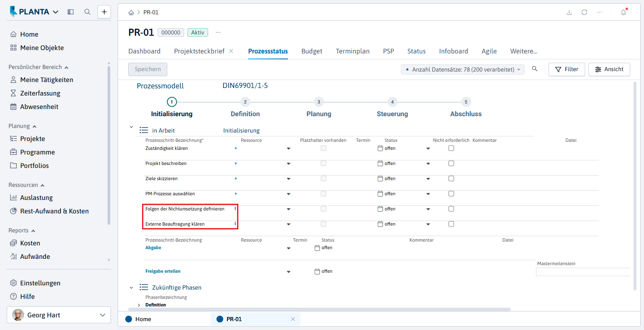Screen dimensions: 644x330
Task: Click the Ansicht button
Action: [x=609, y=69]
